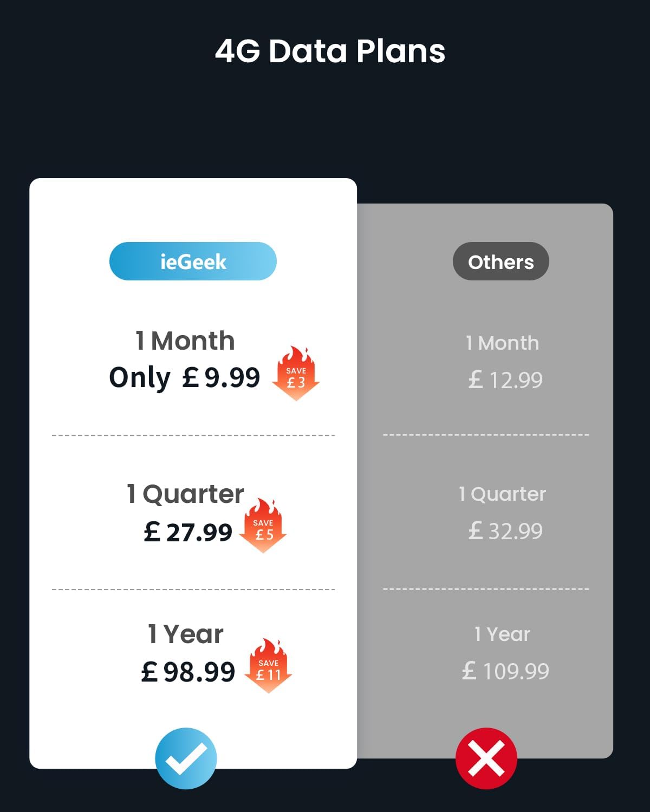
Task: Click the Others £12.99 price
Action: 505,380
